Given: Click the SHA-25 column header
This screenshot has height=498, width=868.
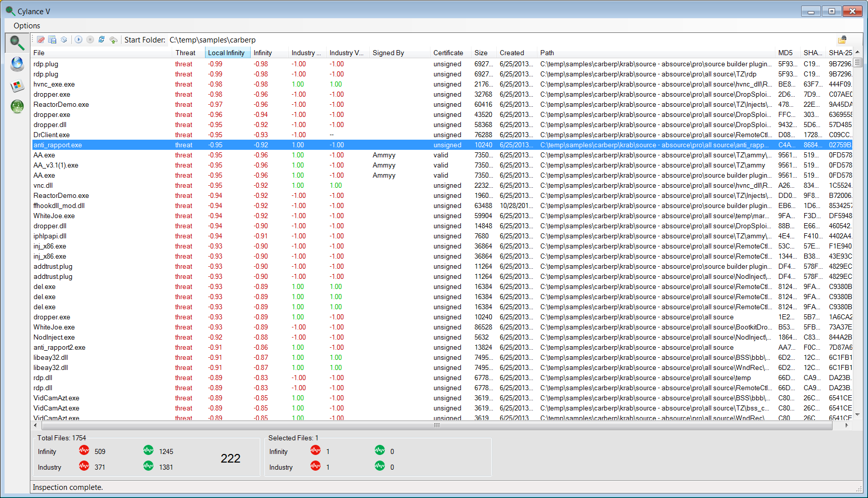Looking at the screenshot, I should click(840, 53).
